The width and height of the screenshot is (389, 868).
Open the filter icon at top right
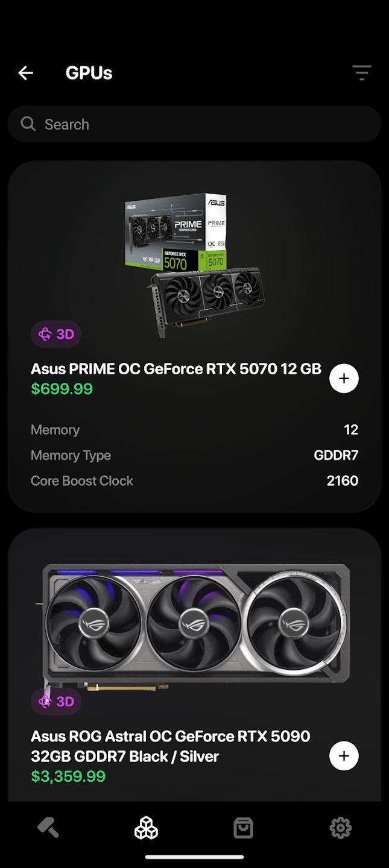pos(362,72)
